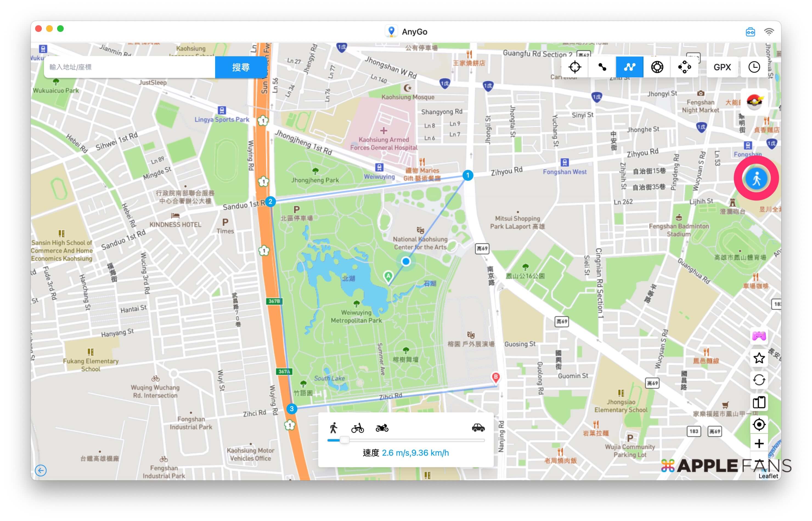This screenshot has height=521, width=812.
Task: Select the jump teleport mode icon
Action: pyautogui.click(x=684, y=67)
